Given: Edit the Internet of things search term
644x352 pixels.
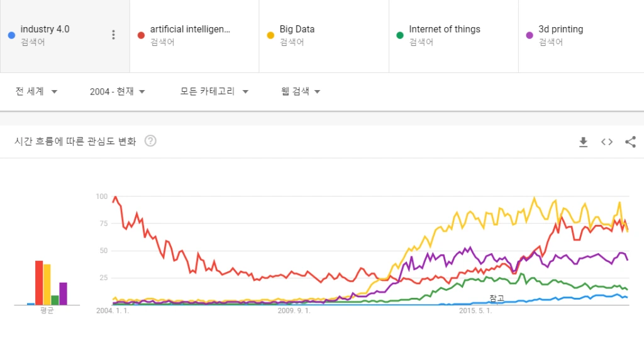Looking at the screenshot, I should (445, 29).
